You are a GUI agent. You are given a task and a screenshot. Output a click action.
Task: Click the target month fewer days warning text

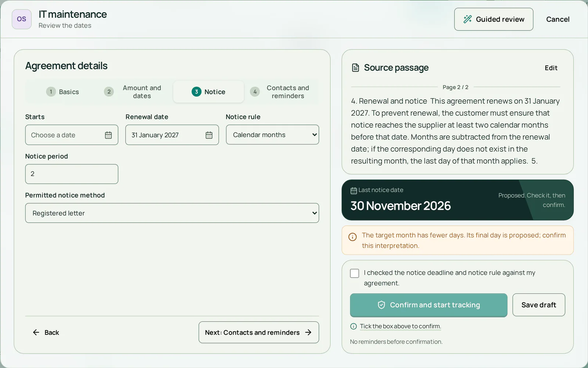(463, 240)
